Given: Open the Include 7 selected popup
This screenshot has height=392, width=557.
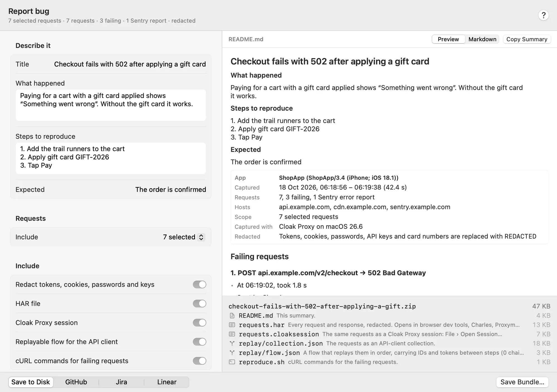Looking at the screenshot, I should pos(184,237).
